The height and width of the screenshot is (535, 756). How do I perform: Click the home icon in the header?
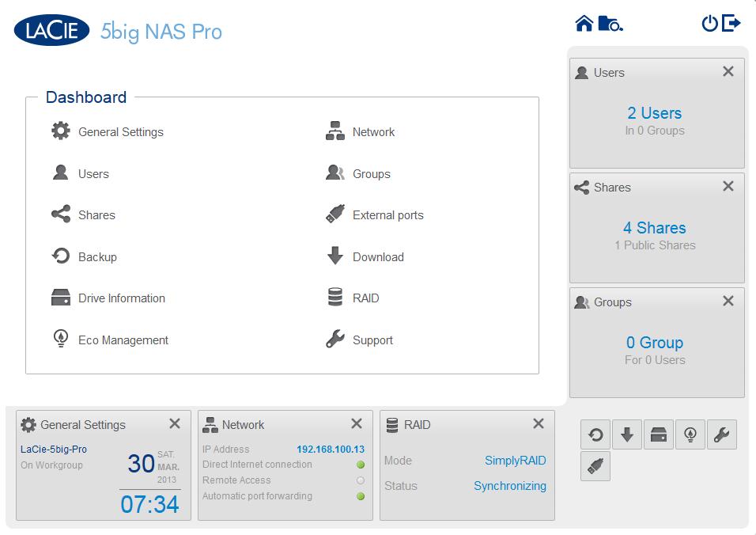pos(584,23)
